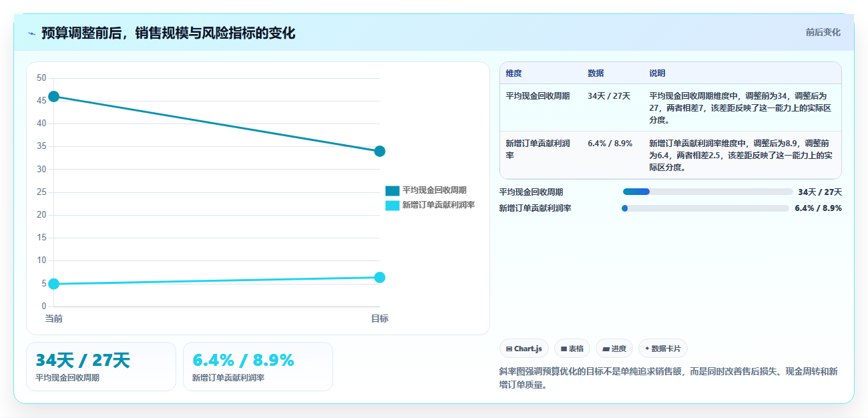Click the 斜率图强调预算优化 description paragraph
The width and height of the screenshot is (868, 418).
[x=668, y=378]
